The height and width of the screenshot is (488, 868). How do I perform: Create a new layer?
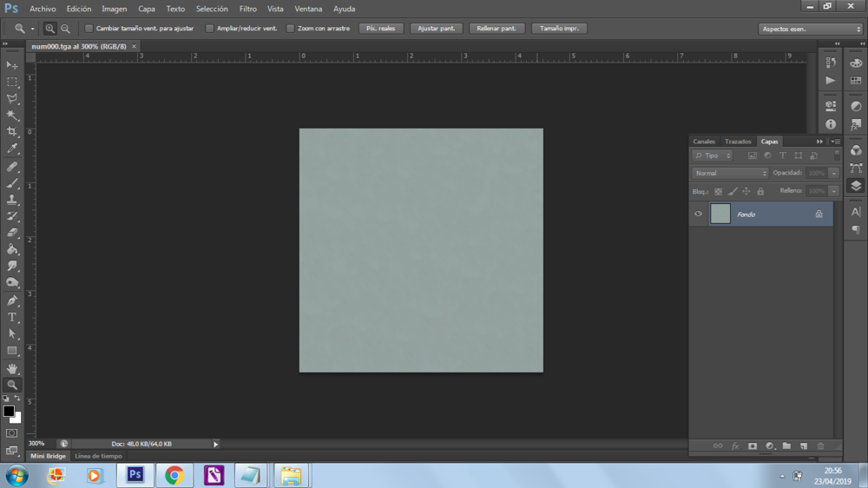(x=803, y=446)
